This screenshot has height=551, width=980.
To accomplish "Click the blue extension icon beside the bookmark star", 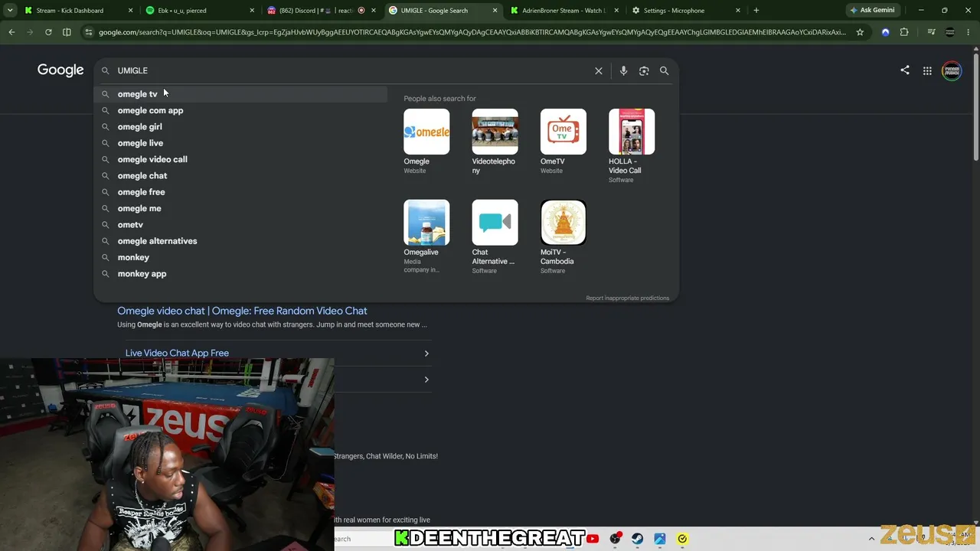I will (885, 32).
